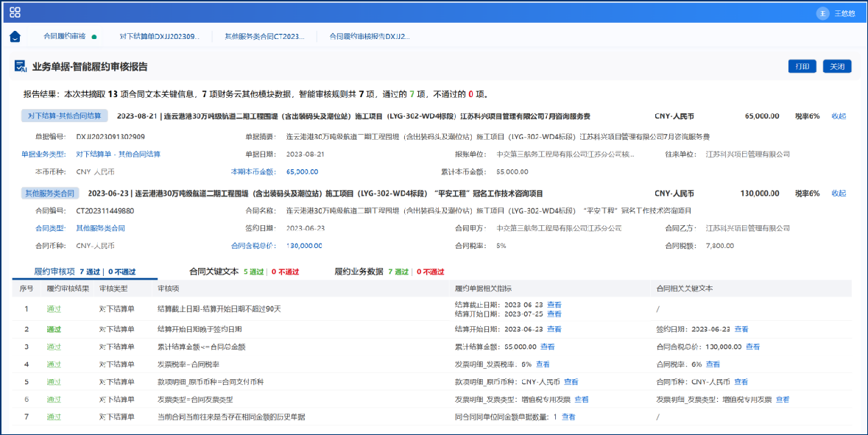868x435 pixels.
Task: Click 往来单位 江苏科兴项目管理有限公司
Action: point(748,155)
